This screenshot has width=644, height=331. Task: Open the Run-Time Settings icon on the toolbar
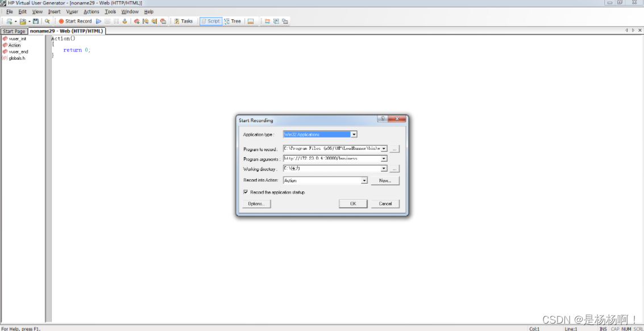[251, 21]
